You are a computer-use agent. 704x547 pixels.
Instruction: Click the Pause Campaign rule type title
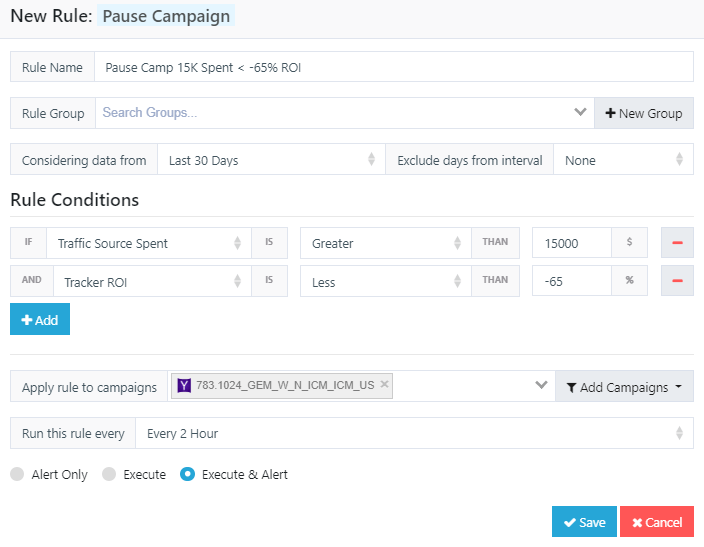point(166,16)
